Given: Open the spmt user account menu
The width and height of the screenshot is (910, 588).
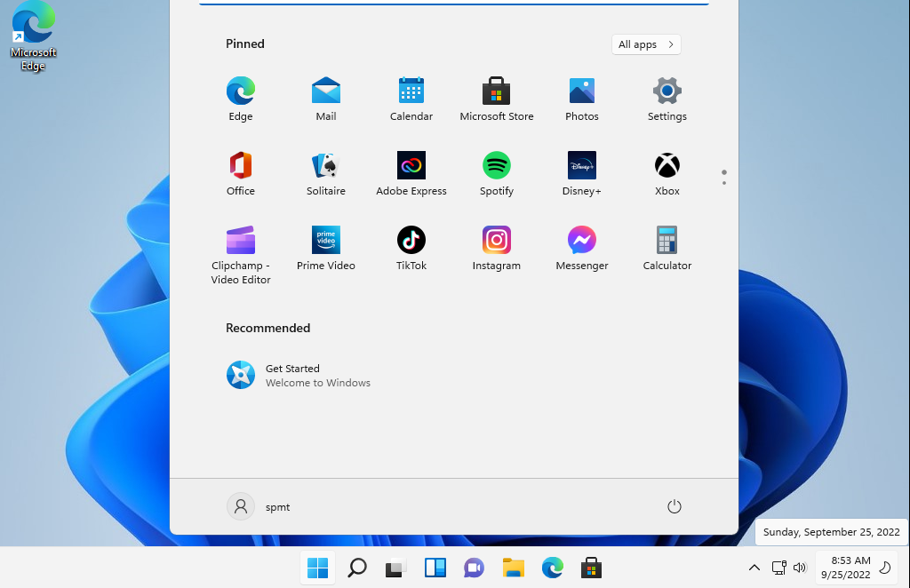Looking at the screenshot, I should (x=259, y=506).
